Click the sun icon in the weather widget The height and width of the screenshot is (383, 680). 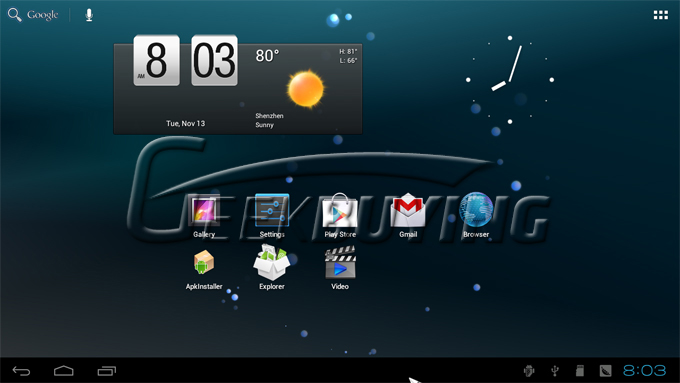point(306,88)
